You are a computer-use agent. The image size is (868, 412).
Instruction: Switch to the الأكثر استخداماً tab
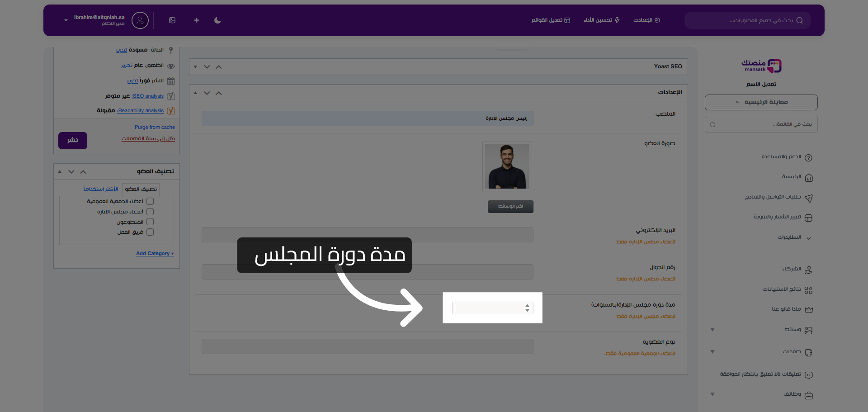click(x=100, y=189)
